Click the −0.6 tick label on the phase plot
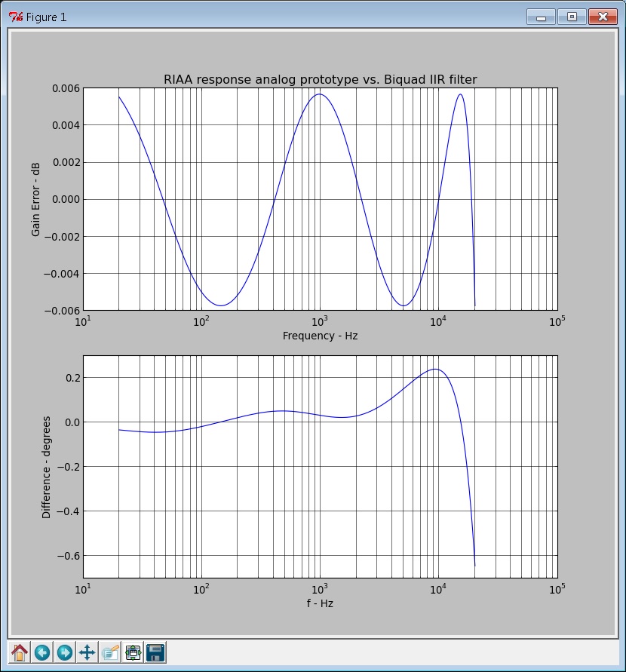Screen dimensions: 626x672 (69, 556)
